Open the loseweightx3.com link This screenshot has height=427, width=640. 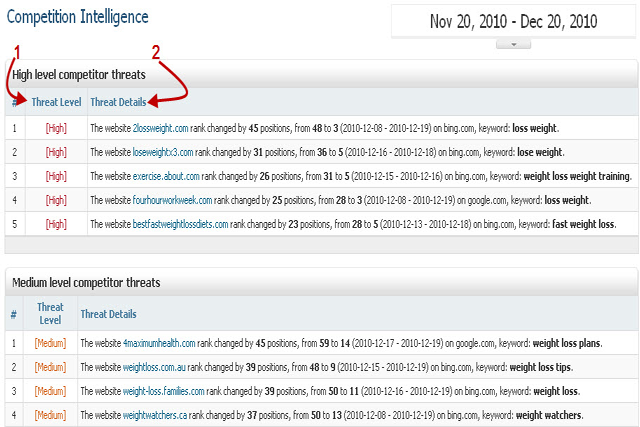[163, 152]
